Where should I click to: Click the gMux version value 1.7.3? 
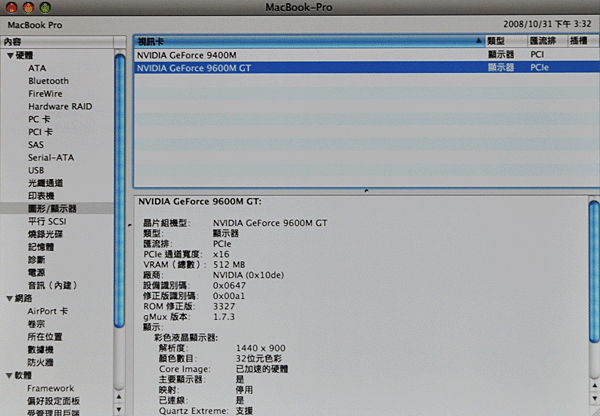[x=224, y=317]
